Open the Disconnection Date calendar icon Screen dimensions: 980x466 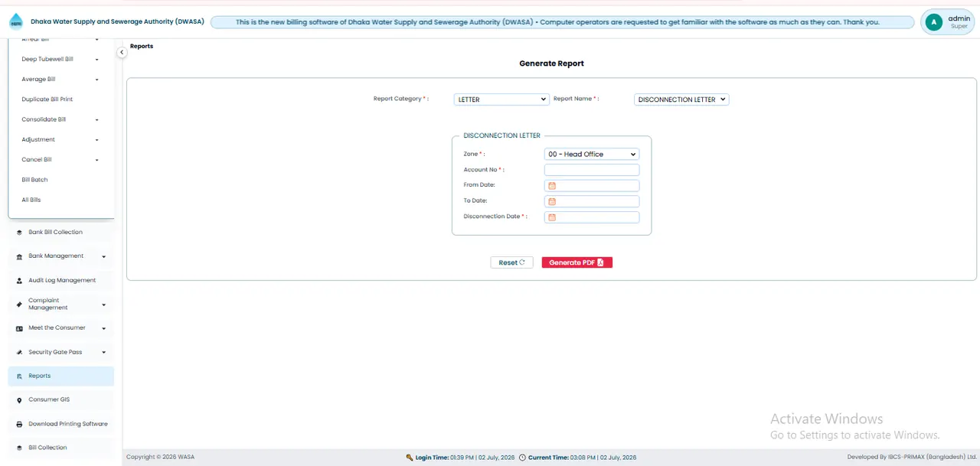(x=551, y=217)
